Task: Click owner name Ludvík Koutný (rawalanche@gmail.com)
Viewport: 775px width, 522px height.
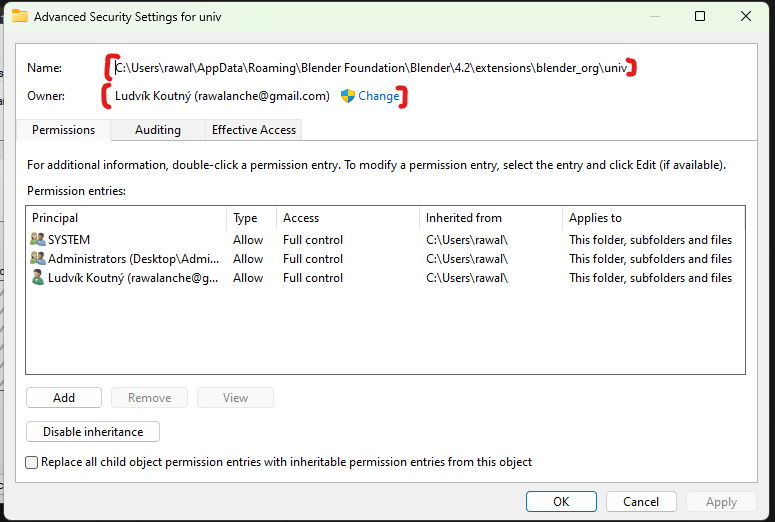Action: coord(222,96)
